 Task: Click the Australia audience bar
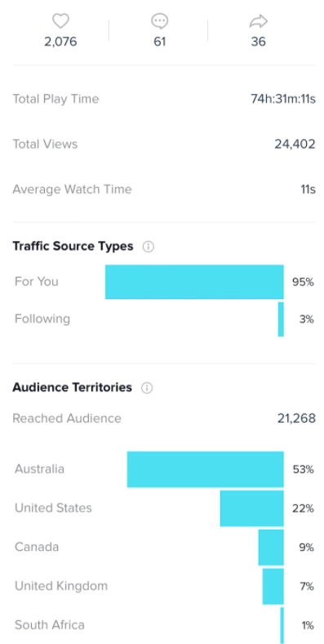tap(206, 469)
